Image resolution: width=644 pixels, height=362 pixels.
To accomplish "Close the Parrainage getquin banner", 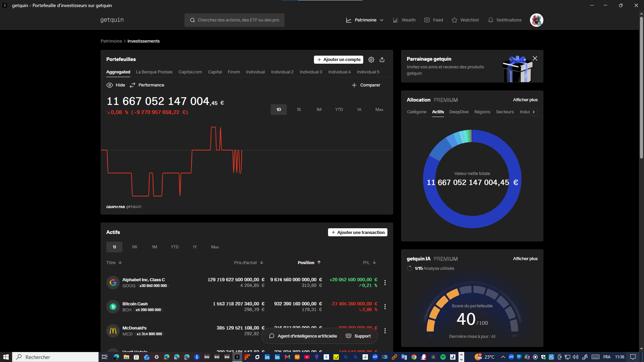I will [535, 58].
